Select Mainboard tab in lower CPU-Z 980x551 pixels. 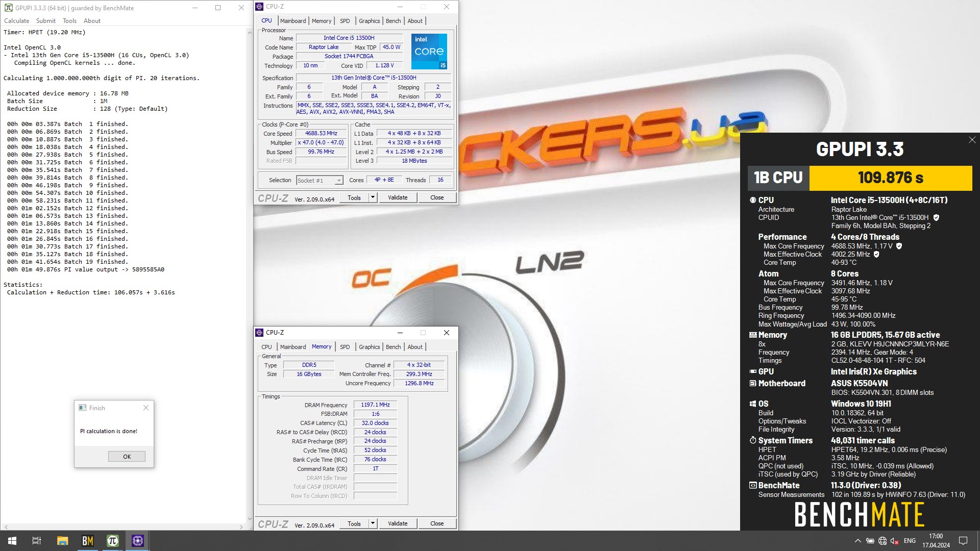tap(293, 347)
